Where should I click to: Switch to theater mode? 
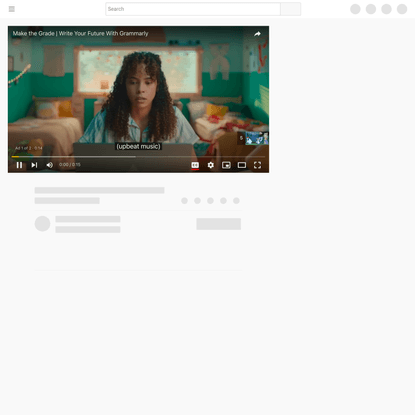click(242, 165)
